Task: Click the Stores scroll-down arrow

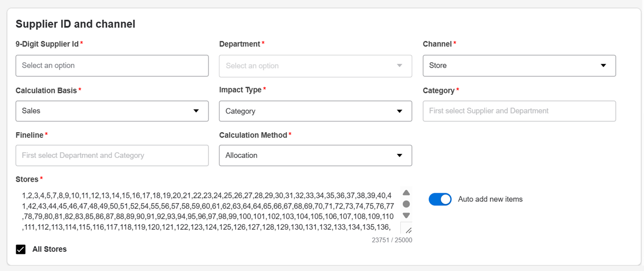Action: [406, 215]
